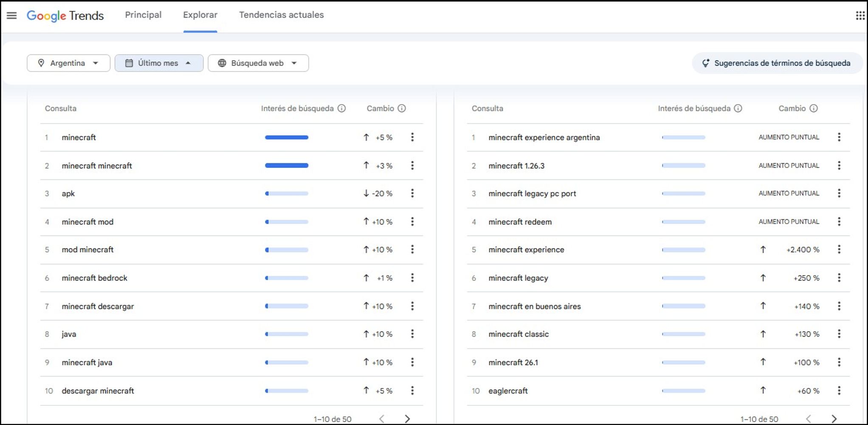The image size is (868, 425).
Task: Go to next page of right list
Action: click(834, 419)
